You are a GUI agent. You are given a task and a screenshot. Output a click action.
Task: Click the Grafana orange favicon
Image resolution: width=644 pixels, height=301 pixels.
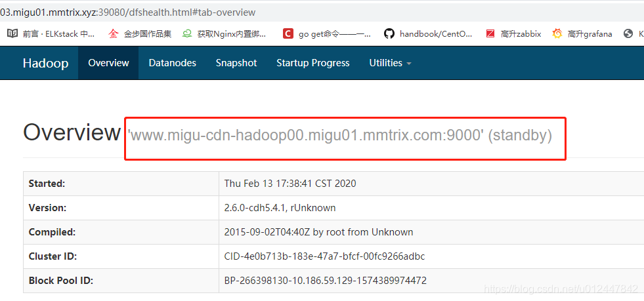[x=557, y=33]
